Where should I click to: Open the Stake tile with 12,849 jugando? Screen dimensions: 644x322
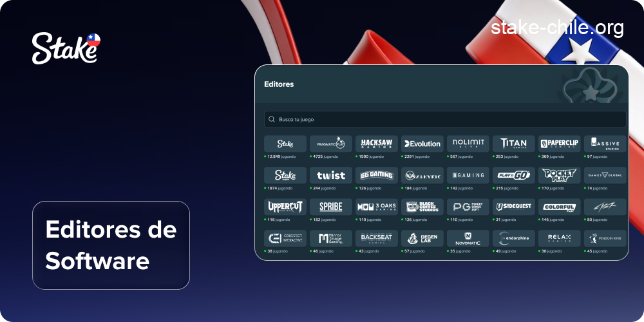[285, 144]
